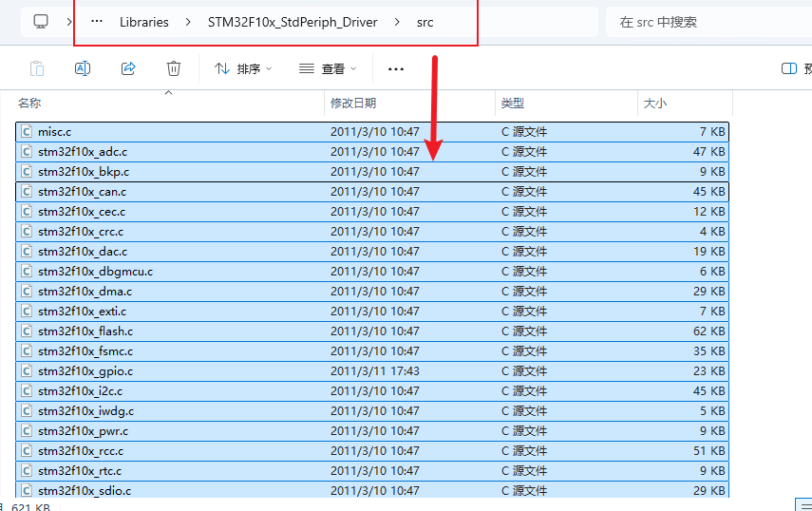Select file stm32f10x_rtc.c
812x511 pixels.
coord(372,470)
